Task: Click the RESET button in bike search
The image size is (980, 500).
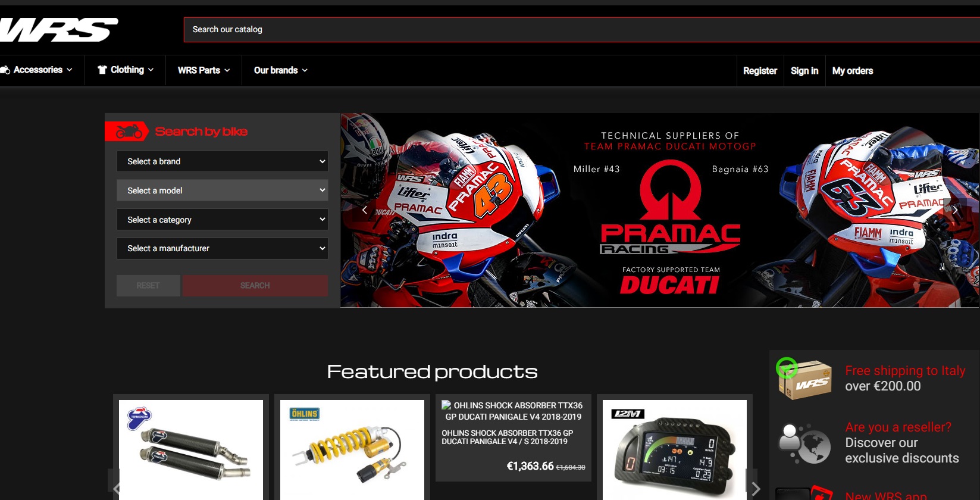Action: 148,286
